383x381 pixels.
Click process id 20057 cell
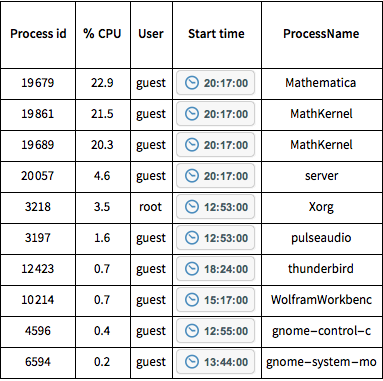point(38,176)
